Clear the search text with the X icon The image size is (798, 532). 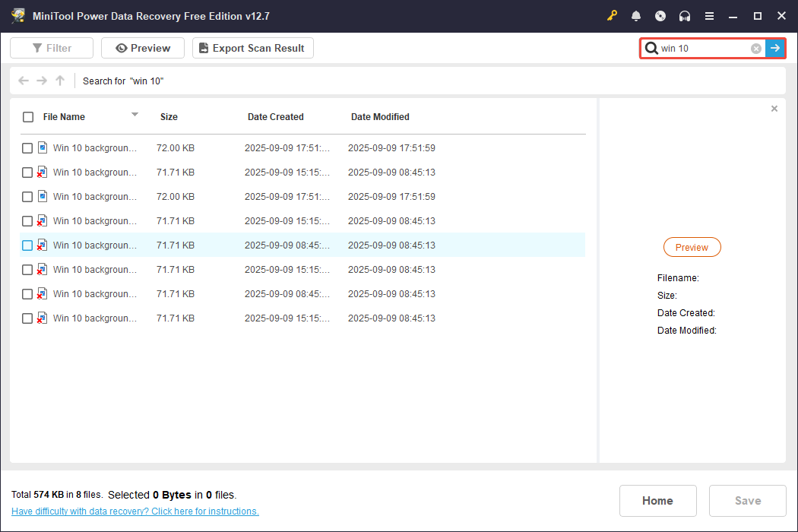pyautogui.click(x=755, y=48)
